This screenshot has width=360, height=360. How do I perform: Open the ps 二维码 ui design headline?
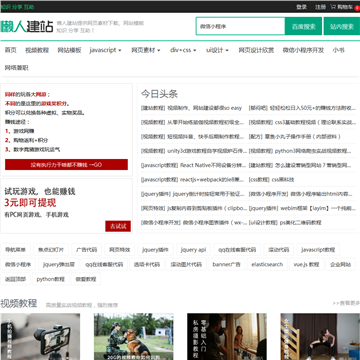point(285,222)
